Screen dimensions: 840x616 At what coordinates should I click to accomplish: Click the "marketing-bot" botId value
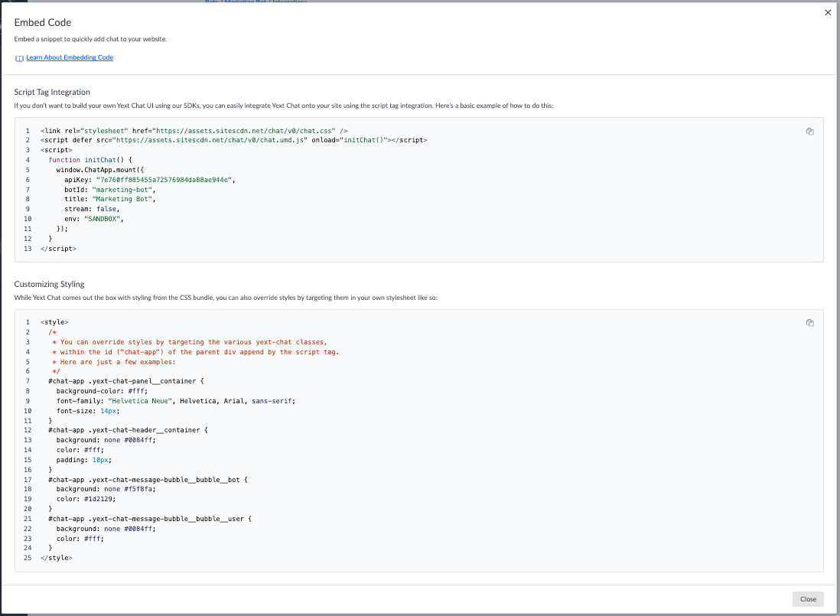coord(124,190)
